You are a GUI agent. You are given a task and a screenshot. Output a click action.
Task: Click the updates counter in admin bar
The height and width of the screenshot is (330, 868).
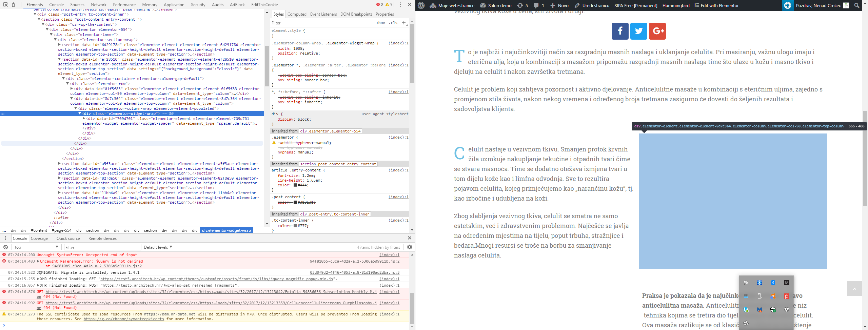[x=522, y=5]
